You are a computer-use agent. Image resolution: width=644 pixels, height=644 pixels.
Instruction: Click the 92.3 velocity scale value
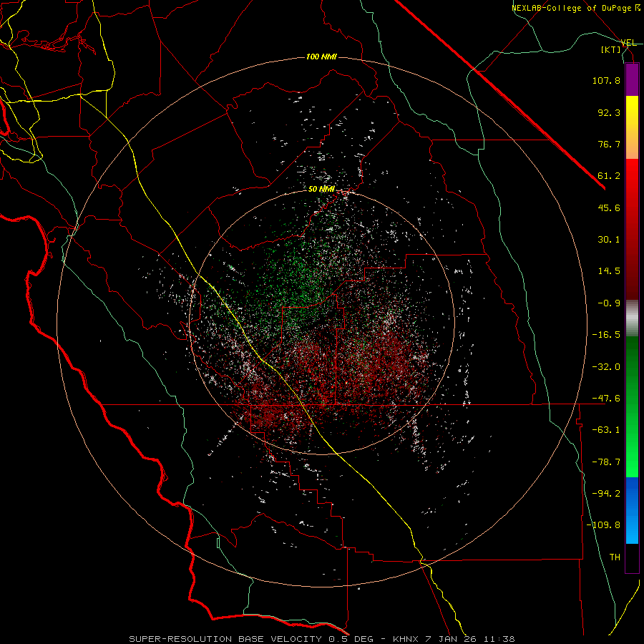coord(609,112)
